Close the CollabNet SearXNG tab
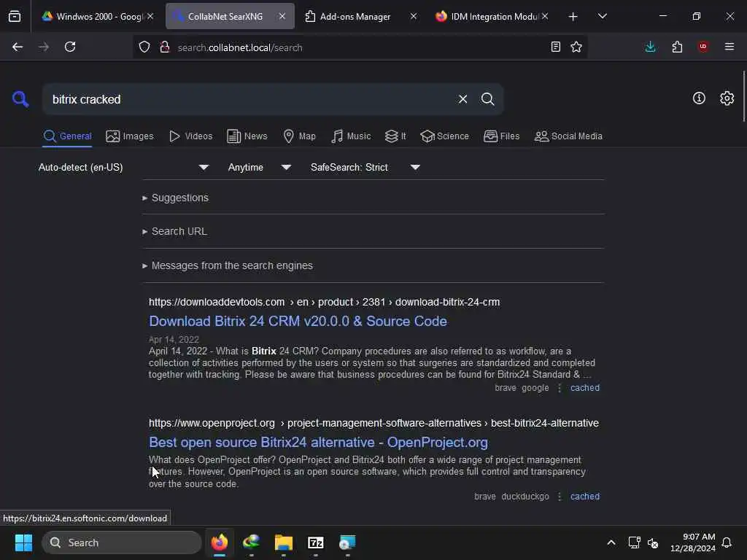This screenshot has height=560, width=747. click(282, 16)
